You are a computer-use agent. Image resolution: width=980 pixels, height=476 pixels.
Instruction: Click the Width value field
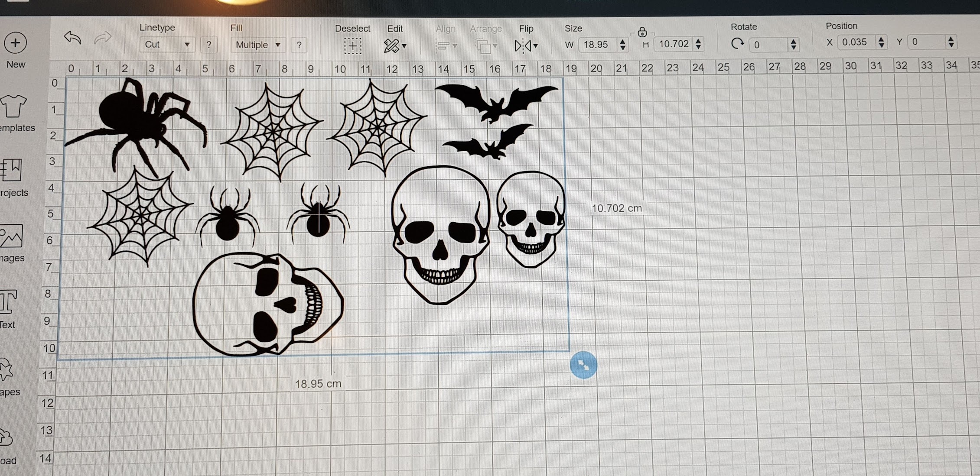[597, 44]
